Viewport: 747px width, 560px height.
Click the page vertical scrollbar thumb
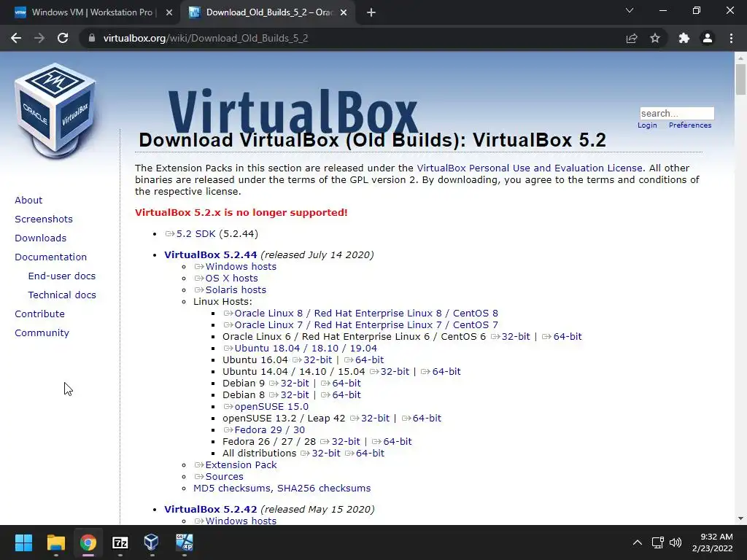(740, 79)
